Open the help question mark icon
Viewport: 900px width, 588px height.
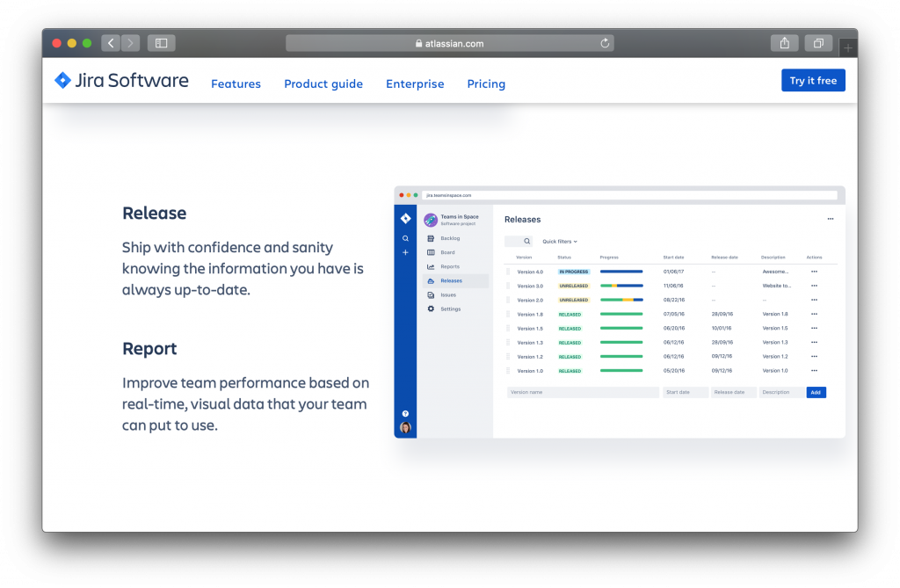point(405,413)
